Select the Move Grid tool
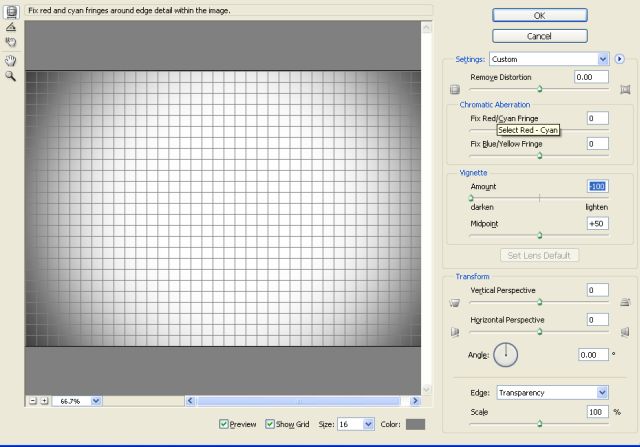Image resolution: width=640 pixels, height=447 pixels. click(x=11, y=42)
